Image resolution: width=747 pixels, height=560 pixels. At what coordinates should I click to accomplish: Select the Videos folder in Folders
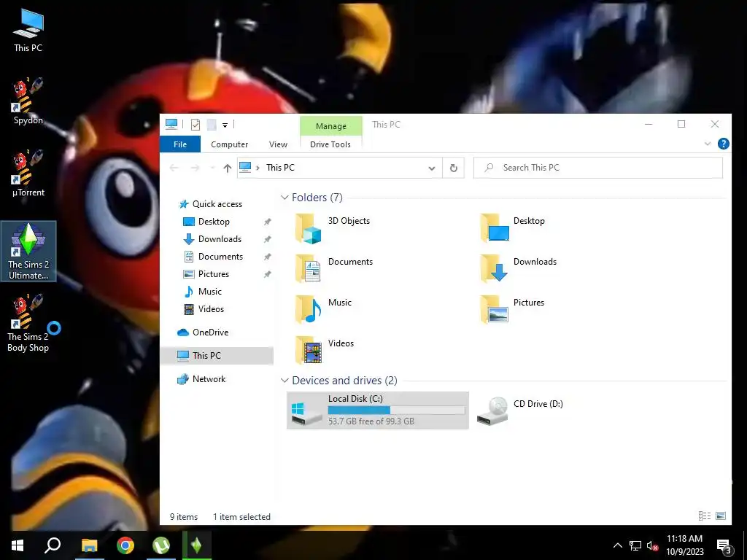pos(325,351)
